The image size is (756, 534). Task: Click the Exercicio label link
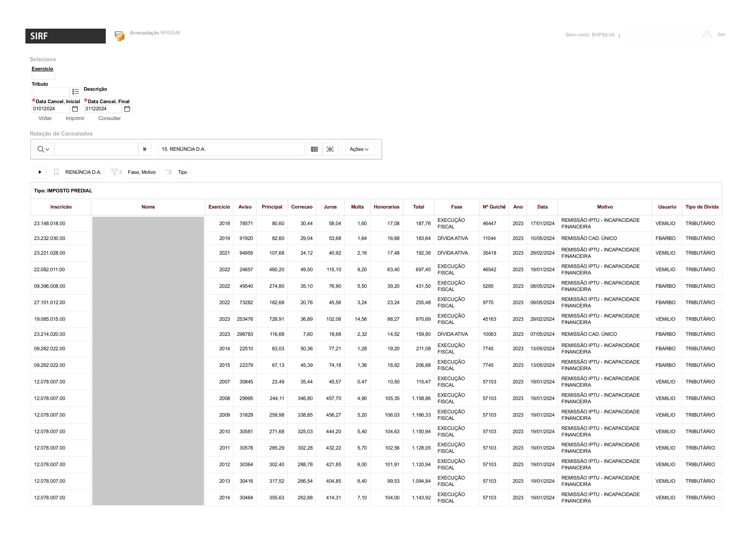pyautogui.click(x=42, y=69)
